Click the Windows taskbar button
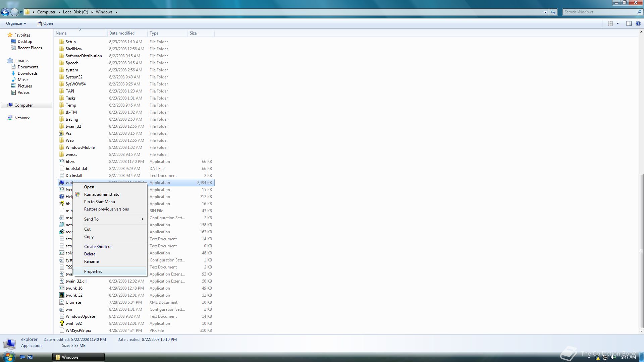644x362 pixels. [78, 357]
